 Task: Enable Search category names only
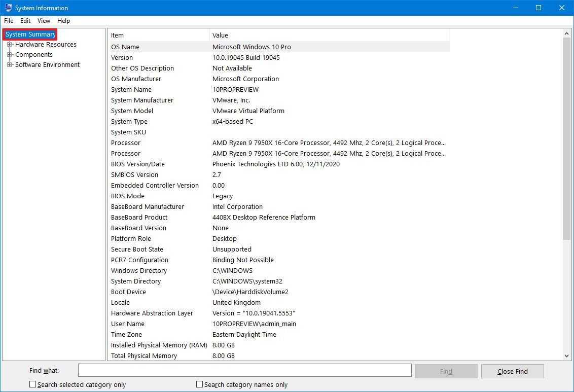click(x=199, y=384)
